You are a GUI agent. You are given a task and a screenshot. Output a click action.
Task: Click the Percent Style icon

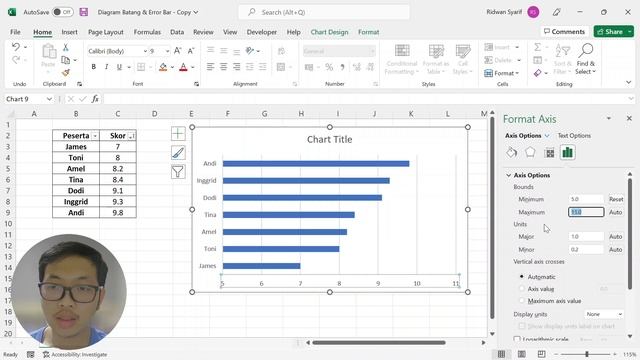click(x=329, y=67)
